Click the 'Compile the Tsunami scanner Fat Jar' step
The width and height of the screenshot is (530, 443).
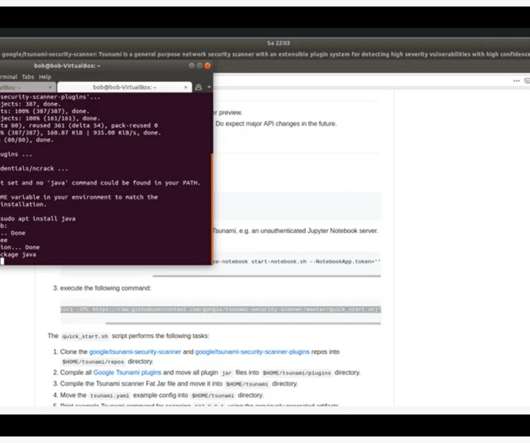178,384
